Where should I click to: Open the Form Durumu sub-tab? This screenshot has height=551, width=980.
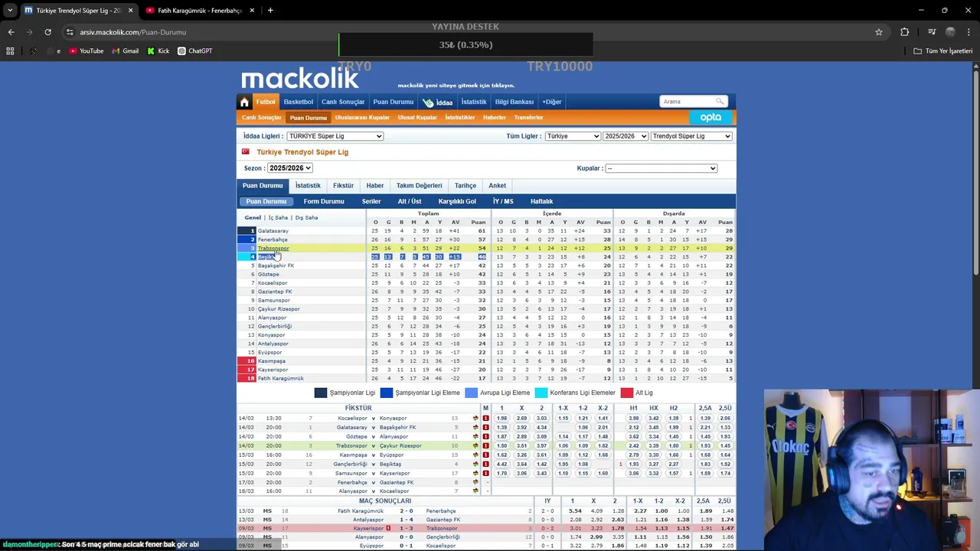[x=324, y=201]
